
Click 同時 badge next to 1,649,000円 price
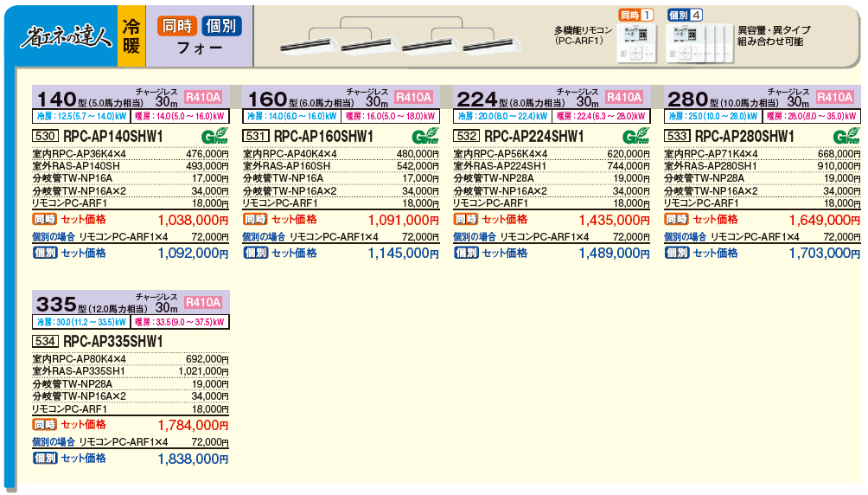coord(676,220)
